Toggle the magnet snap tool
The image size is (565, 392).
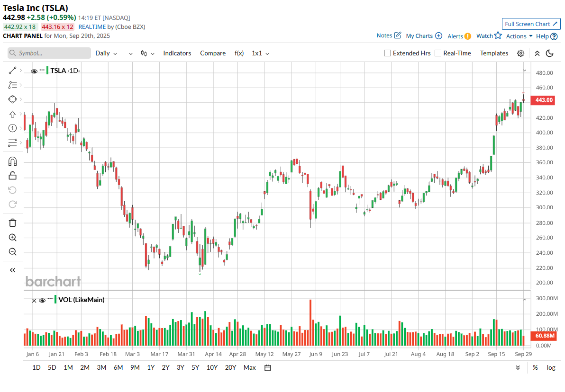coord(13,161)
